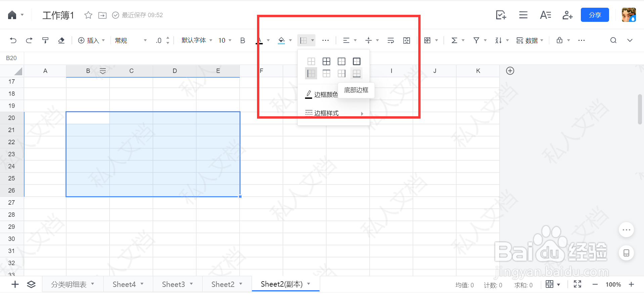Zoom in with plus button
The image size is (644, 294).
[x=632, y=285]
